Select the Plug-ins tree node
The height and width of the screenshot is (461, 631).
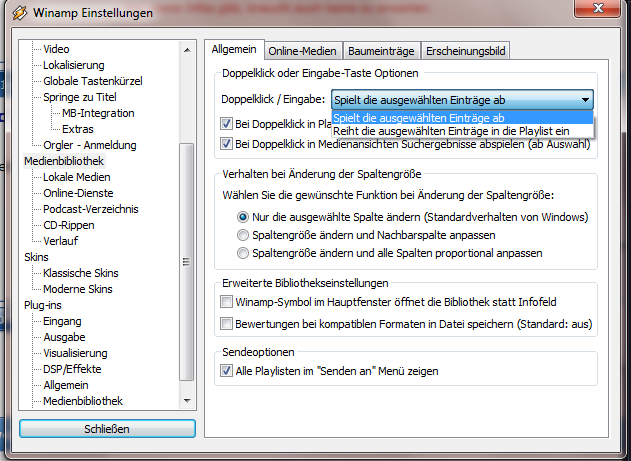[x=43, y=305]
